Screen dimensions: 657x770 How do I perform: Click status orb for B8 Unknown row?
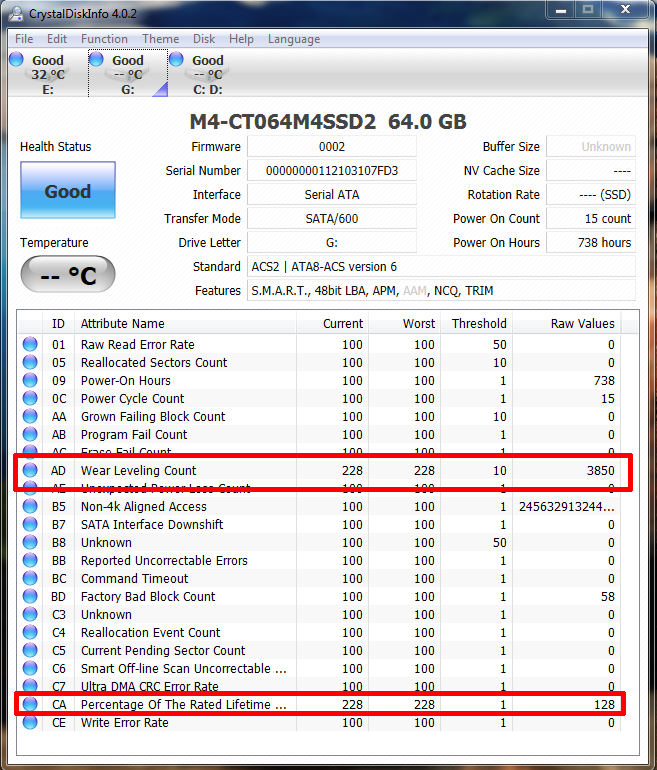[30, 543]
